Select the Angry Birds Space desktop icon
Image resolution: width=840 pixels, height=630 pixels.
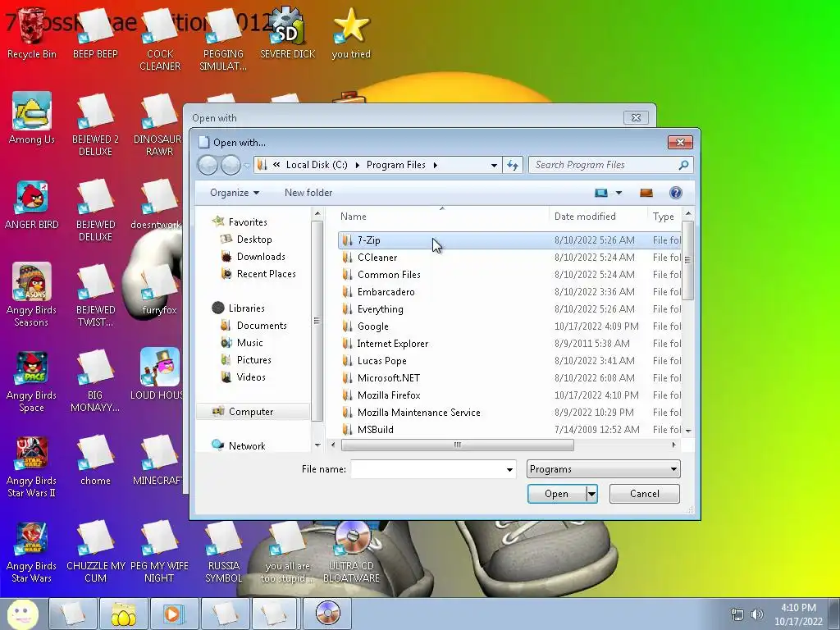tap(32, 381)
